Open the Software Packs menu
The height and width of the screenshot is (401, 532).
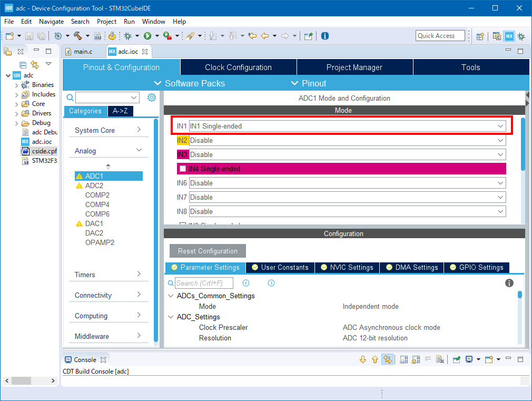190,84
